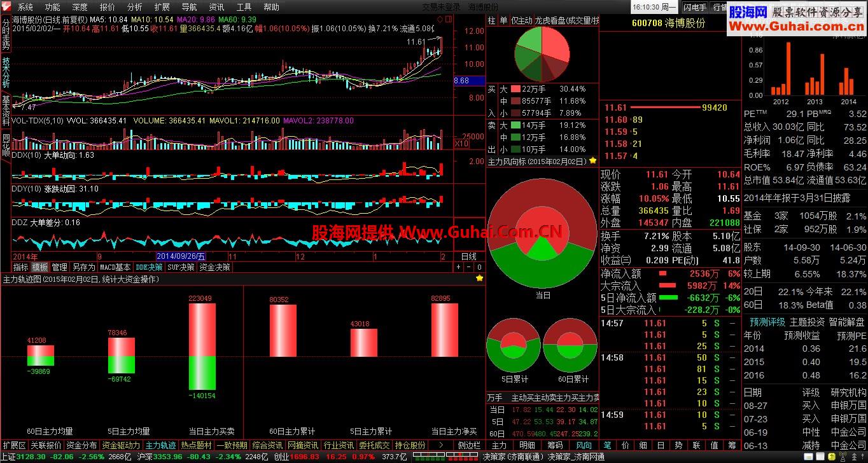Click the 联 button in bottom right bar
The width and height of the screenshot is (868, 463).
(696, 445)
